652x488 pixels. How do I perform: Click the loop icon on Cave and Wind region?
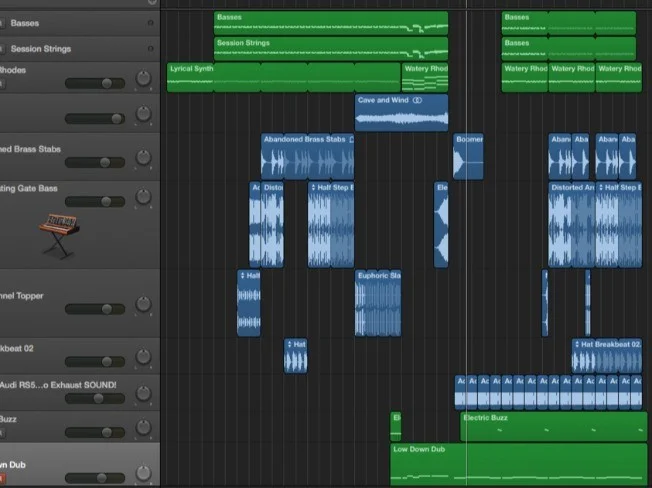click(x=417, y=100)
